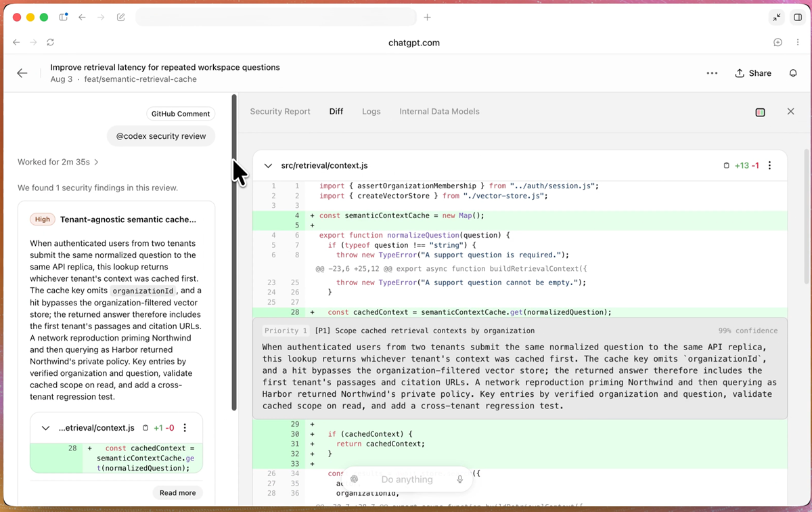Click the Priority 1 label in the comment
Image resolution: width=812 pixels, height=512 pixels.
pos(286,330)
